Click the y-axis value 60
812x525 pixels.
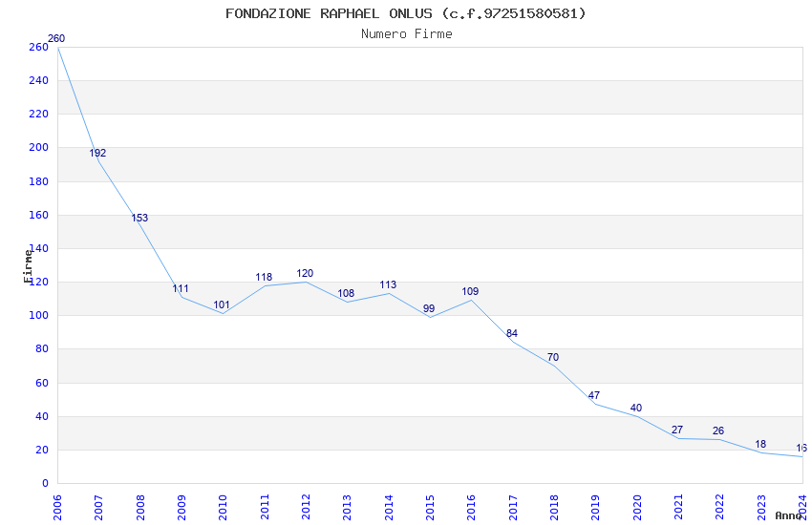pos(42,383)
